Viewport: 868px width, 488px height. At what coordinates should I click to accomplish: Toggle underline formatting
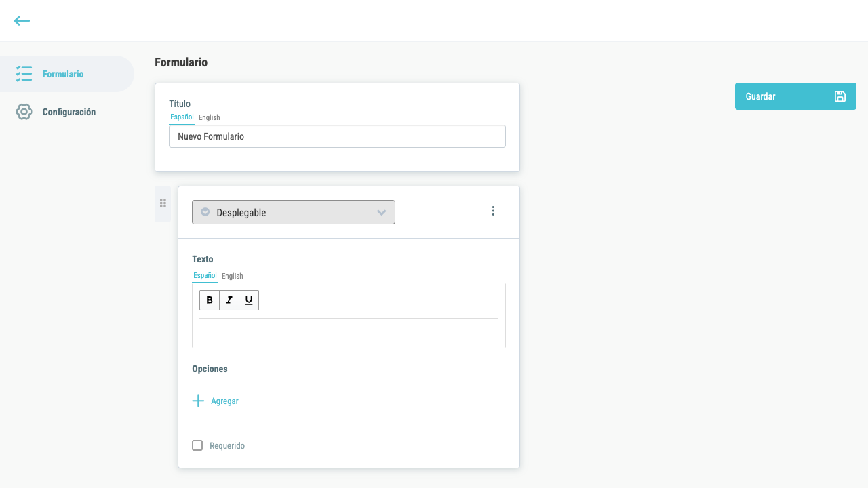click(x=249, y=300)
